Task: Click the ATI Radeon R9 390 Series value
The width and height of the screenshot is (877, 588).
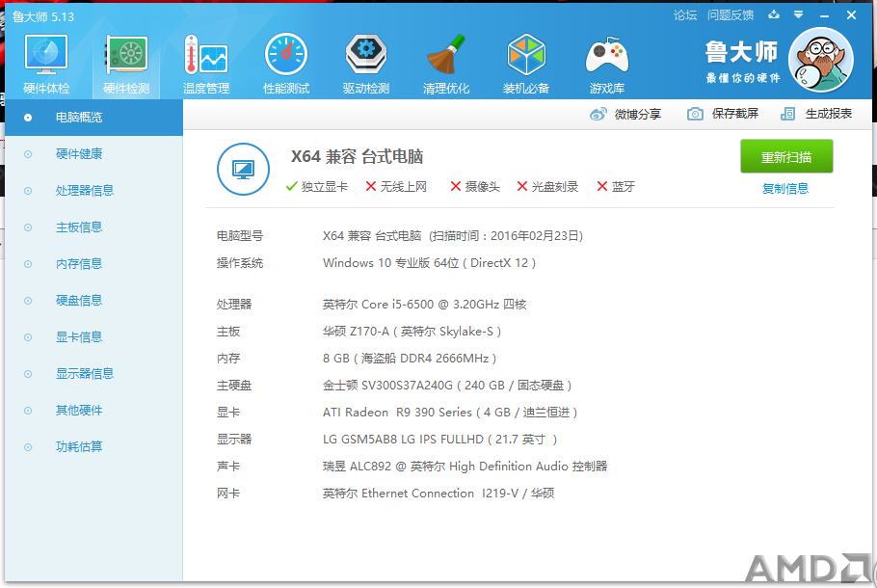Action: point(450,413)
